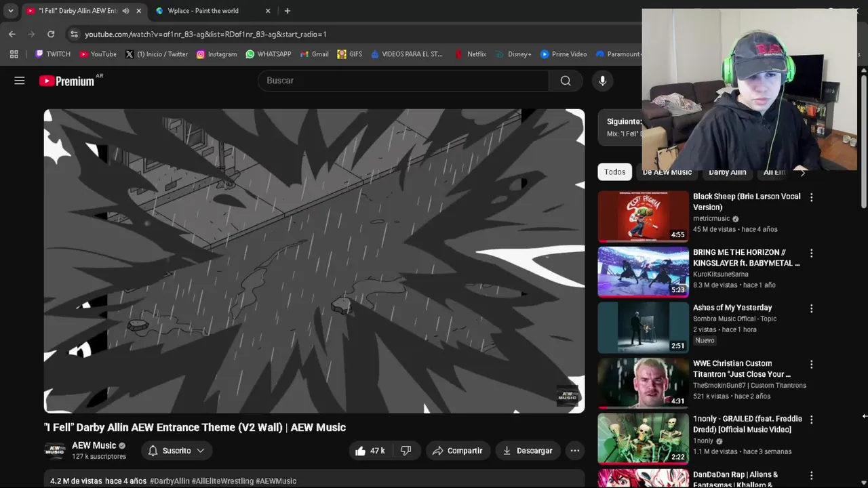This screenshot has height=488, width=868.
Task: Click the video player to pause
Action: [x=314, y=261]
